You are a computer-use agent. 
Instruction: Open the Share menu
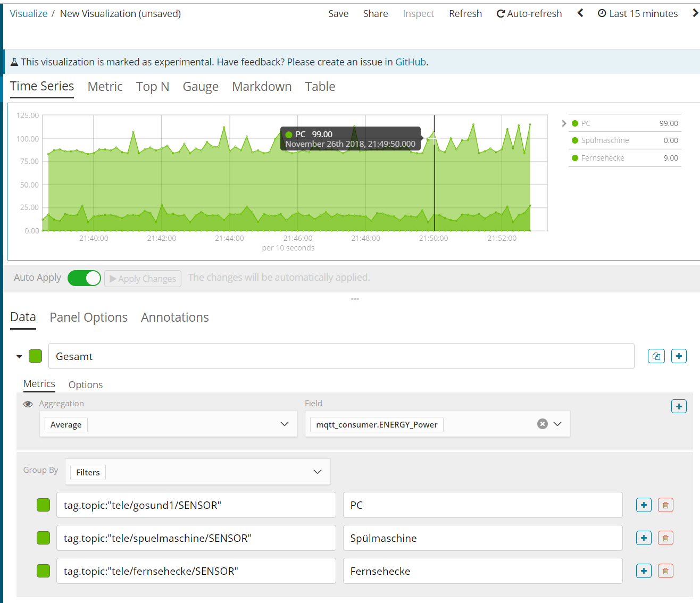376,13
